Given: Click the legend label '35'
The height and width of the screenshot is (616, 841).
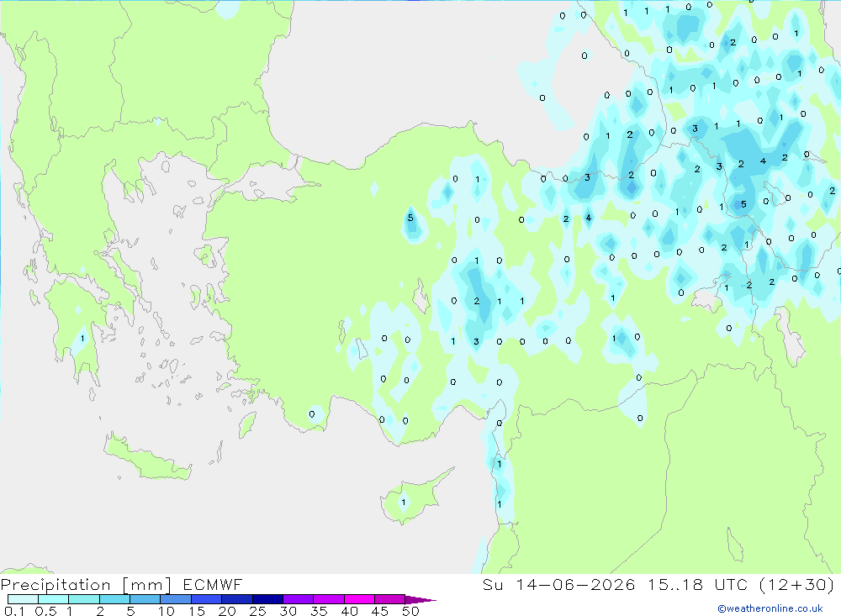Looking at the screenshot, I should coord(319,611).
